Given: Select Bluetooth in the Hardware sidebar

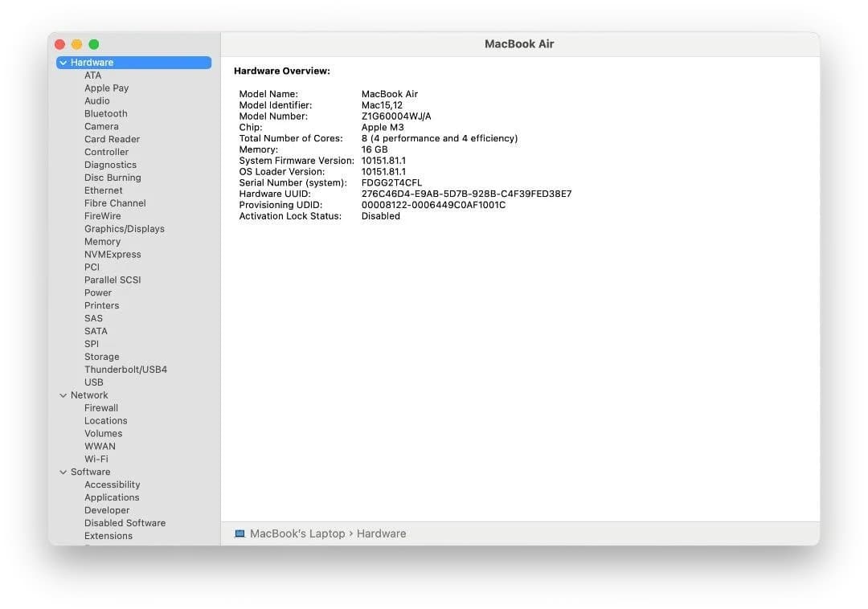Looking at the screenshot, I should tap(105, 113).
